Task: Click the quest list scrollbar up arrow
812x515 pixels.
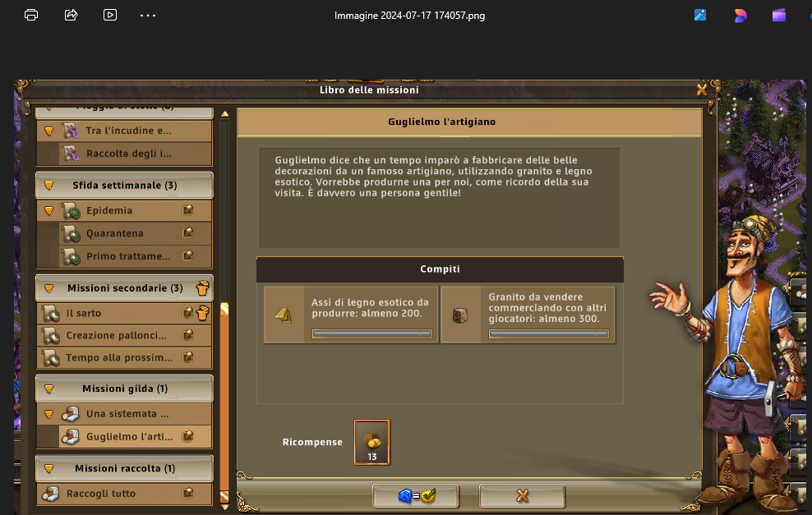Action: pyautogui.click(x=224, y=114)
